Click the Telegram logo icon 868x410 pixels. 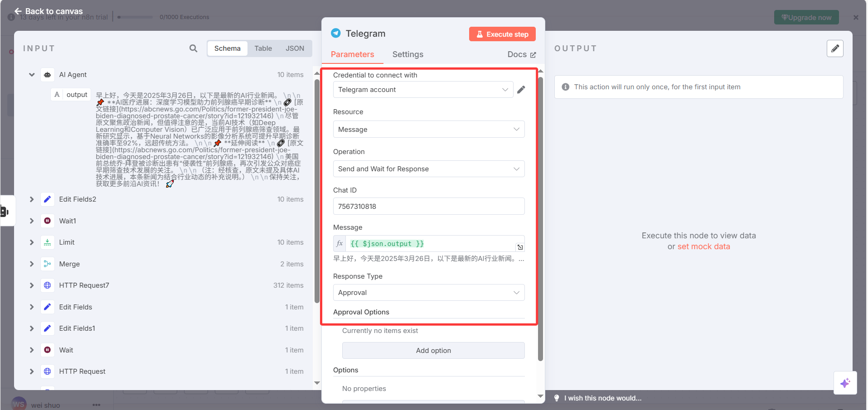click(336, 33)
